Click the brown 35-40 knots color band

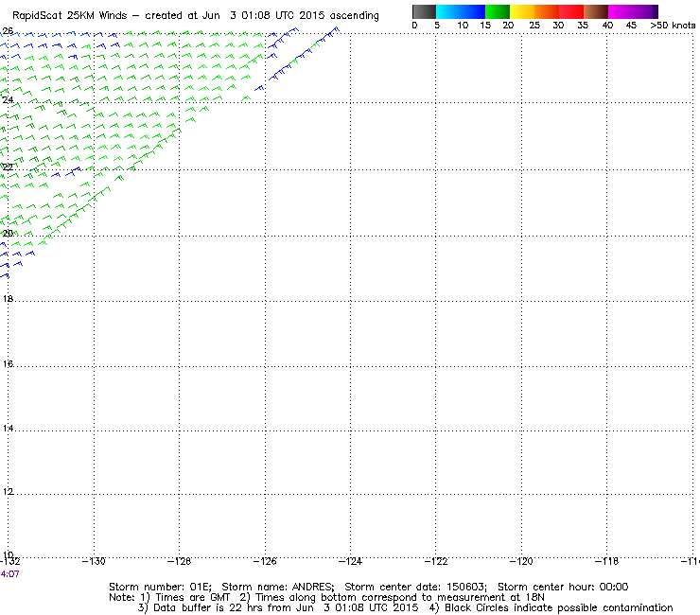pos(596,11)
